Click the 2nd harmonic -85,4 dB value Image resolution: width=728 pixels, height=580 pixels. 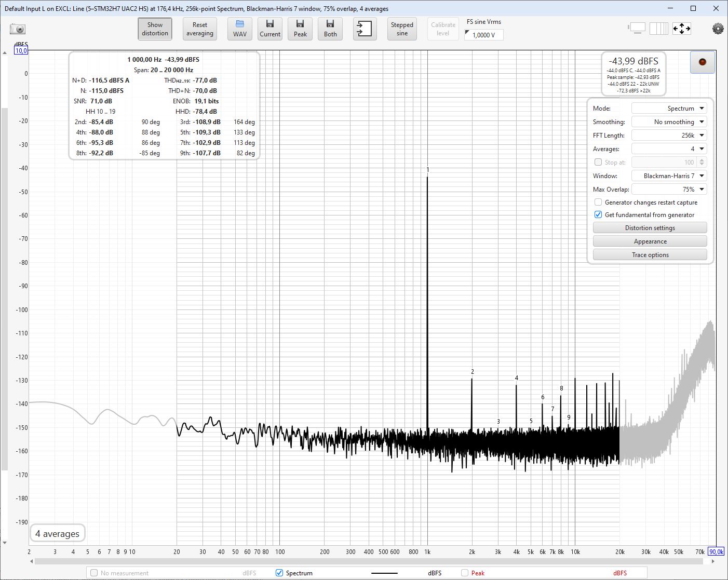click(x=101, y=122)
